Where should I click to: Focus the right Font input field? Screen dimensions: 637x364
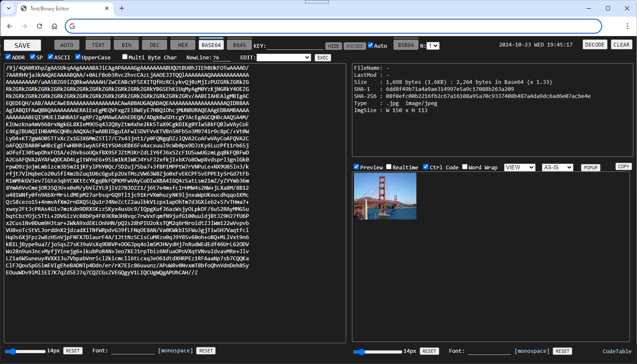coord(489,352)
